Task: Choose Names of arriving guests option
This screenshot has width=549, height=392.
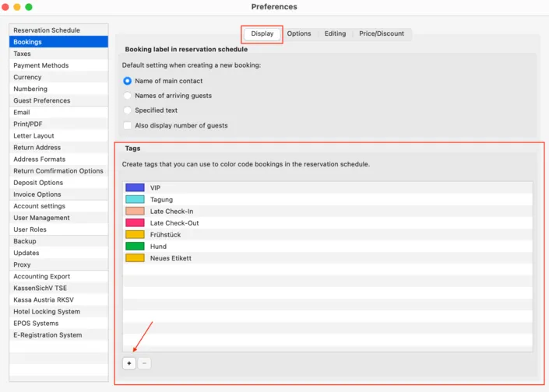Action: [128, 96]
